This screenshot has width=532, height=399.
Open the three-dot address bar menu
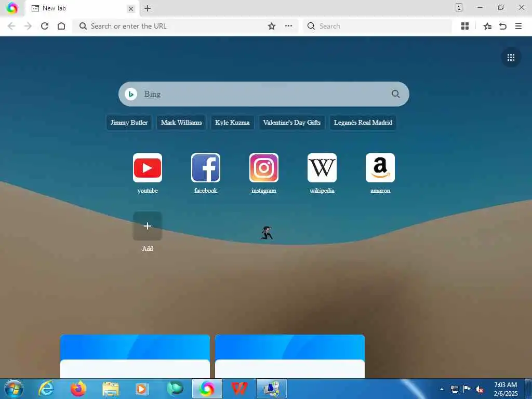click(x=288, y=26)
